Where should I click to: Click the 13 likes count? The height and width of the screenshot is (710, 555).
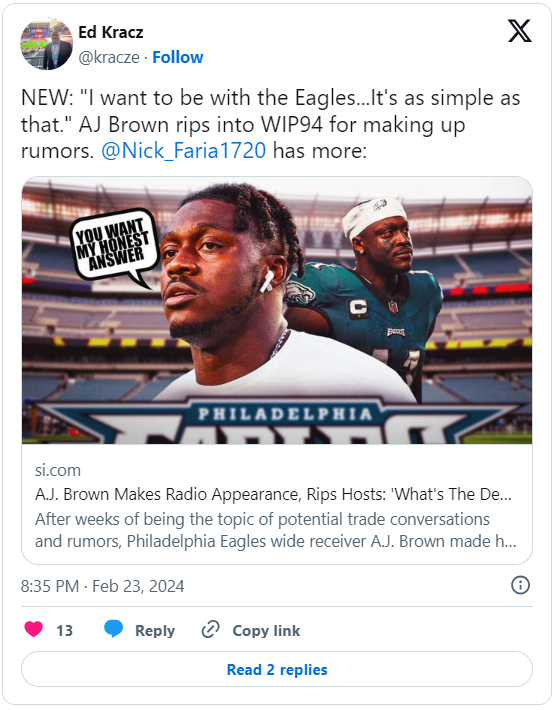tap(64, 631)
